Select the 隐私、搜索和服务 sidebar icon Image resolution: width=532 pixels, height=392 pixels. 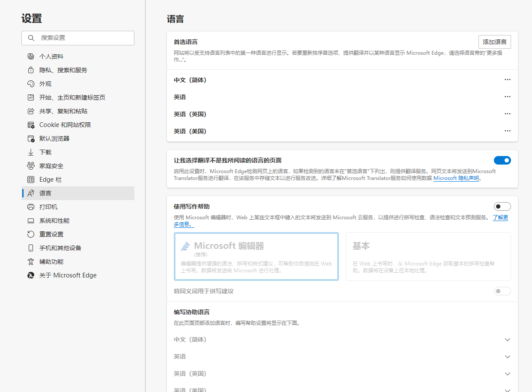click(x=30, y=70)
